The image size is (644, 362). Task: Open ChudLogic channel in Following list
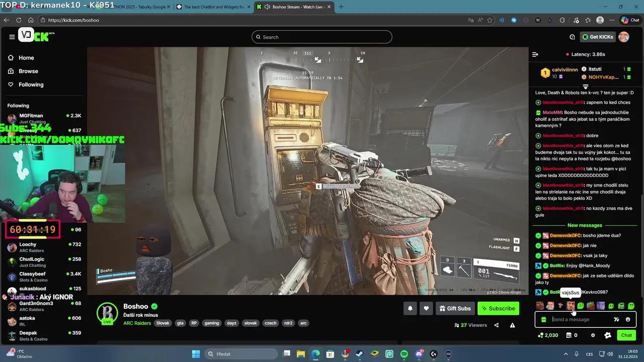pos(44,262)
